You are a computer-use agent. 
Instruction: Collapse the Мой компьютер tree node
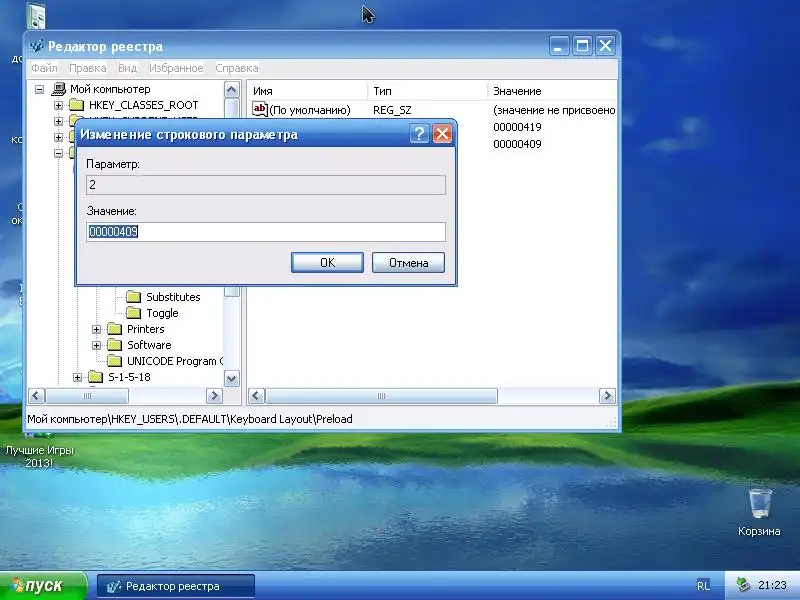coord(39,89)
